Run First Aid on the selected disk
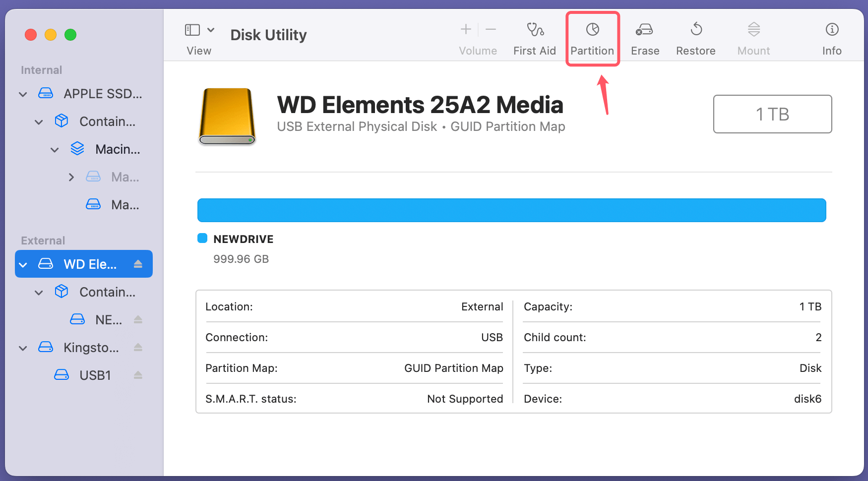The width and height of the screenshot is (868, 481). [535, 38]
